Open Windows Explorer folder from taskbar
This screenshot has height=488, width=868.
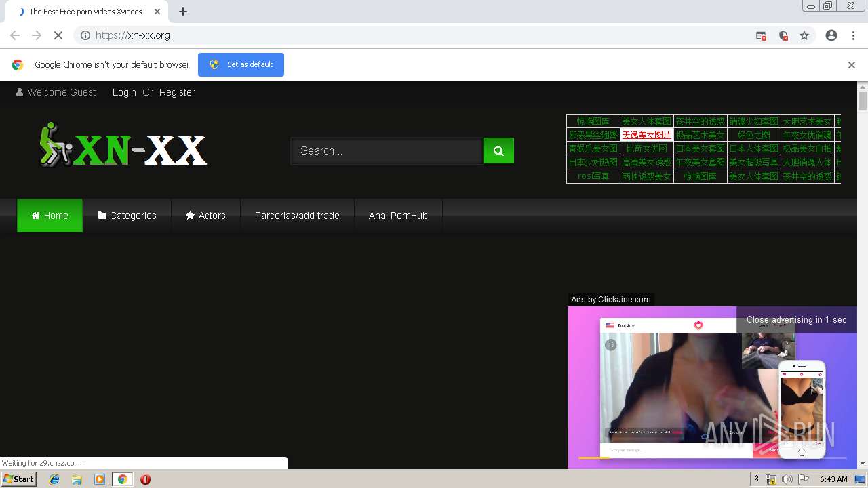point(77,479)
